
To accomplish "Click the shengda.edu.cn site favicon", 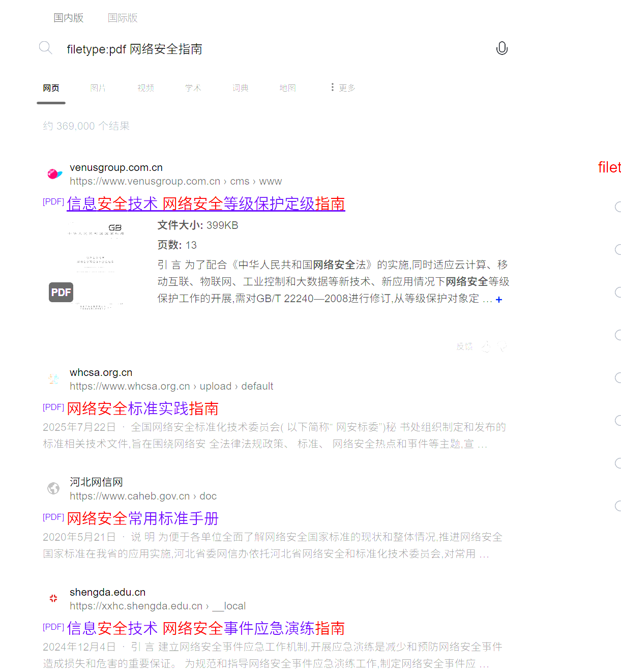I will click(x=53, y=598).
